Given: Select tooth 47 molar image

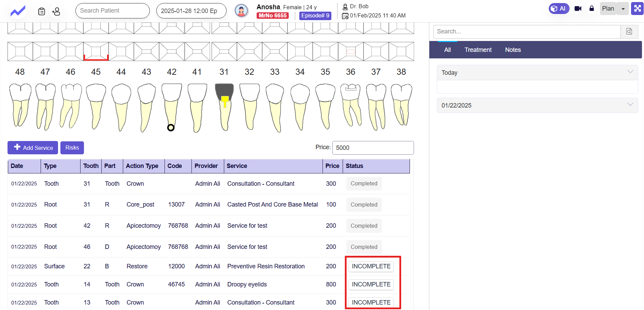Looking at the screenshot, I should 45,107.
